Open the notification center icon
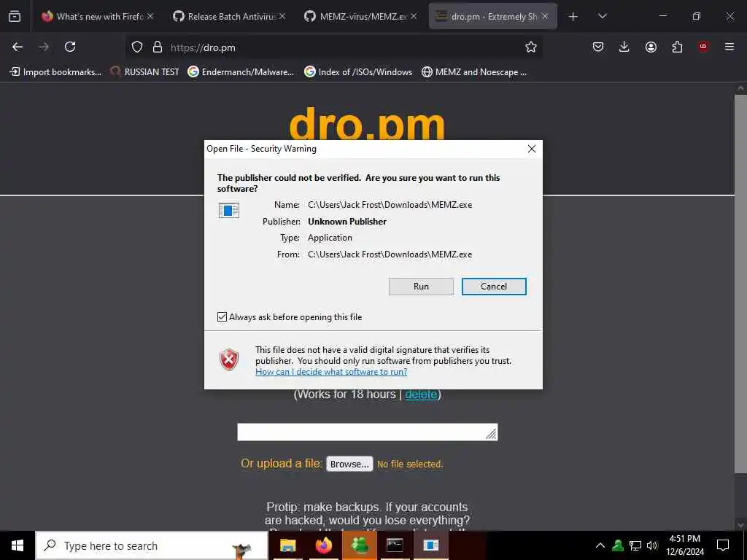This screenshot has width=747, height=560. tap(723, 545)
